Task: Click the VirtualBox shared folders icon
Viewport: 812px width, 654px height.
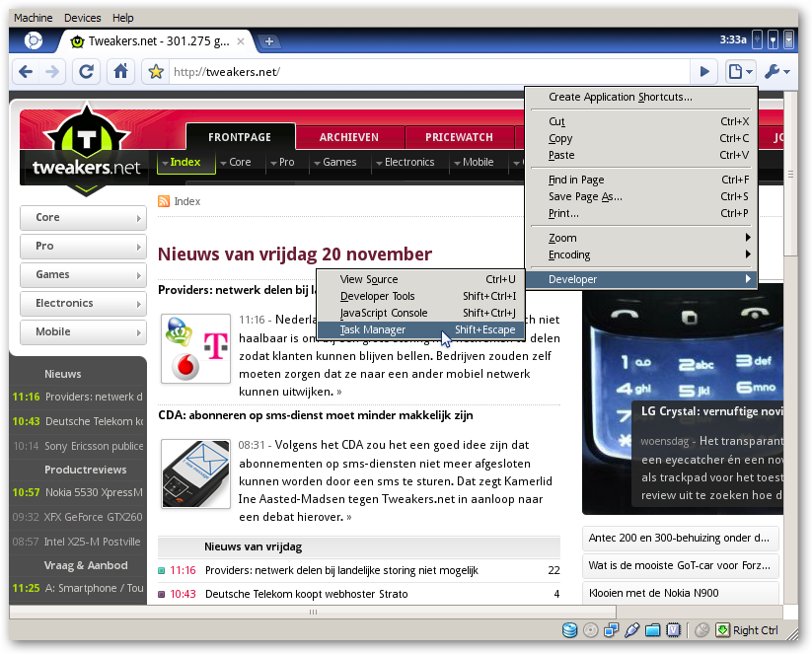Action: coord(652,630)
